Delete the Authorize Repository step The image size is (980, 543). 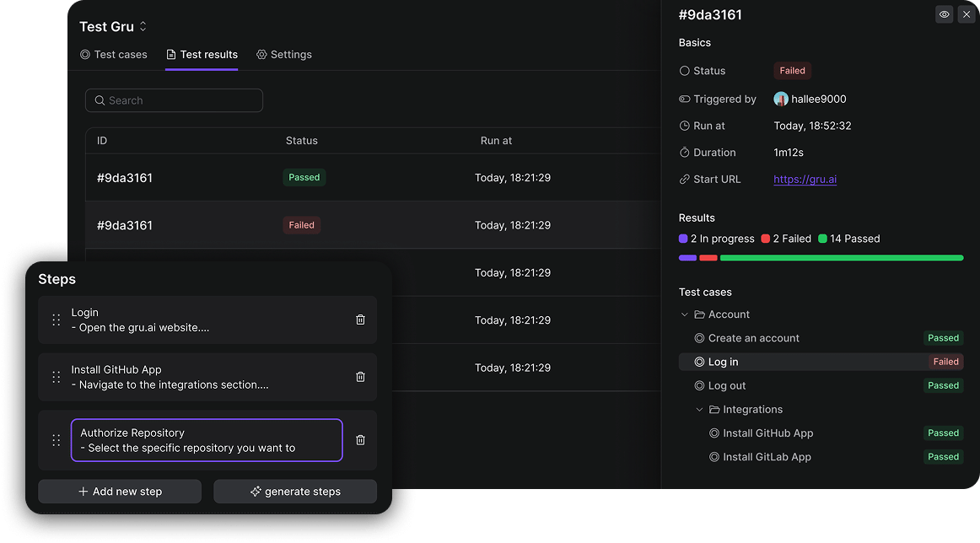coord(361,440)
